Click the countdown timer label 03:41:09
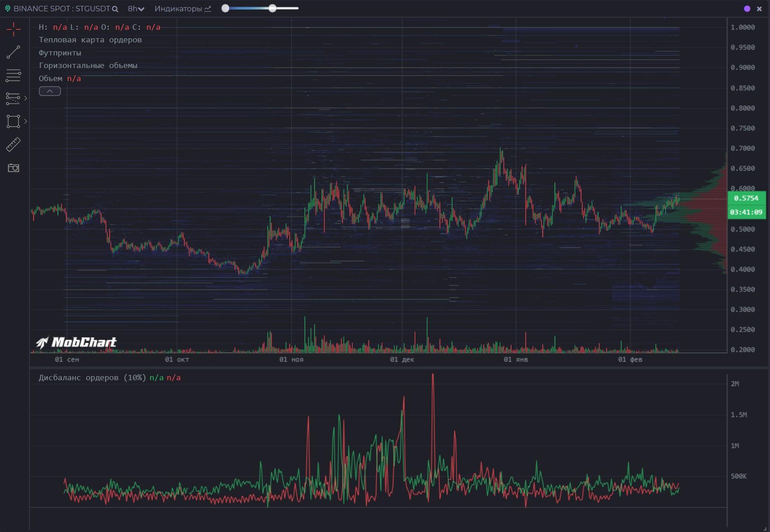Viewport: 770px width, 532px height. 747,212
